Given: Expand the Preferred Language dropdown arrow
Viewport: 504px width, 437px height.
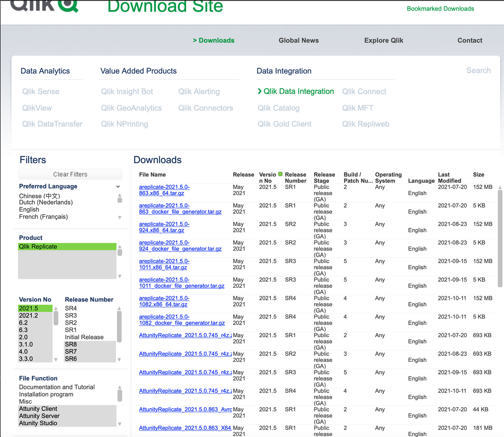Looking at the screenshot, I should tap(118, 186).
